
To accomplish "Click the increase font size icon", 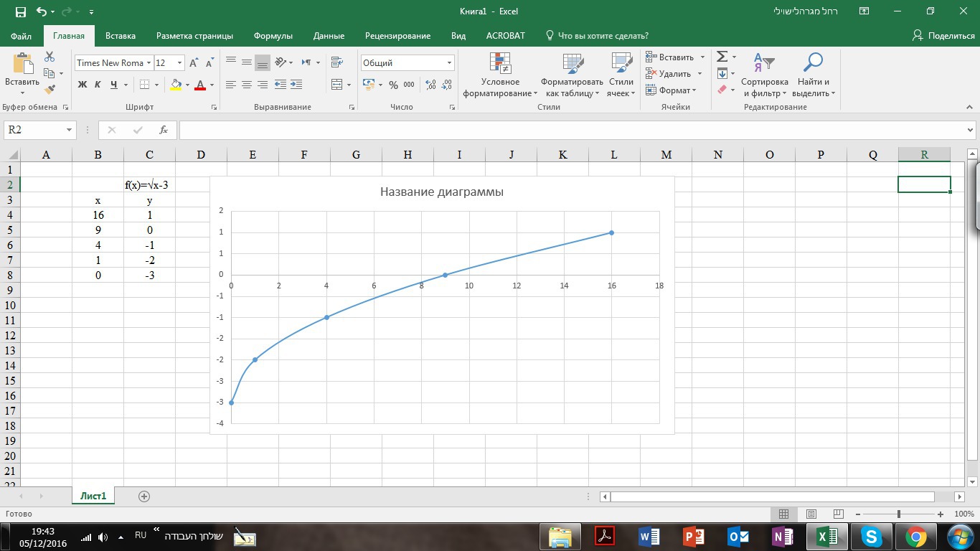I will 194,63.
